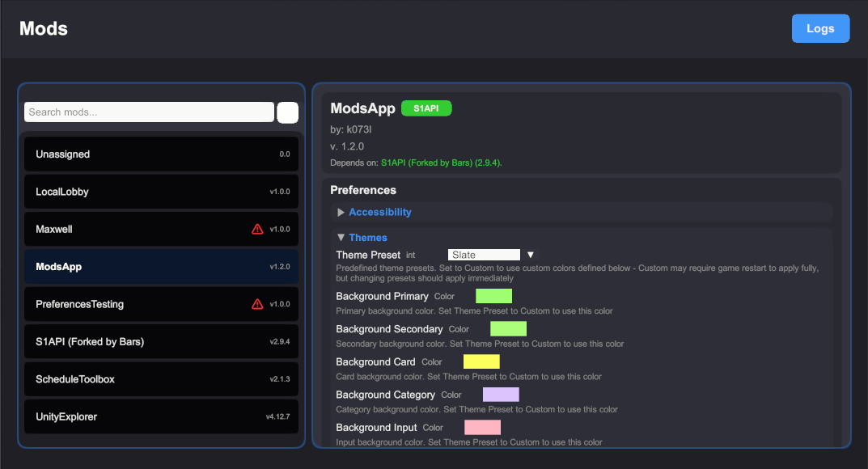Click the green S1API badge beside ModsApp
This screenshot has width=868, height=469.
coord(426,108)
